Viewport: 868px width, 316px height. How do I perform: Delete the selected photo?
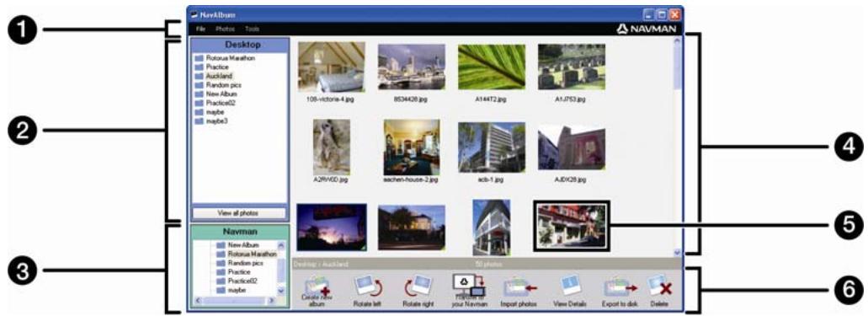pos(659,286)
